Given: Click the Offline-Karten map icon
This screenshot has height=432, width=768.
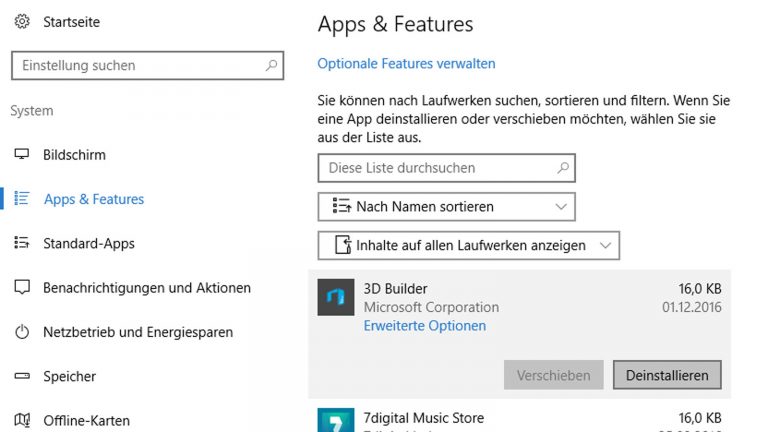Looking at the screenshot, I should (22, 420).
